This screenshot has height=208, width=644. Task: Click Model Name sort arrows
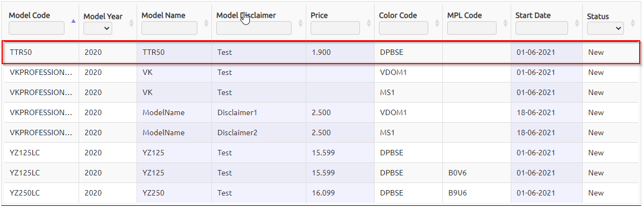tap(206, 23)
